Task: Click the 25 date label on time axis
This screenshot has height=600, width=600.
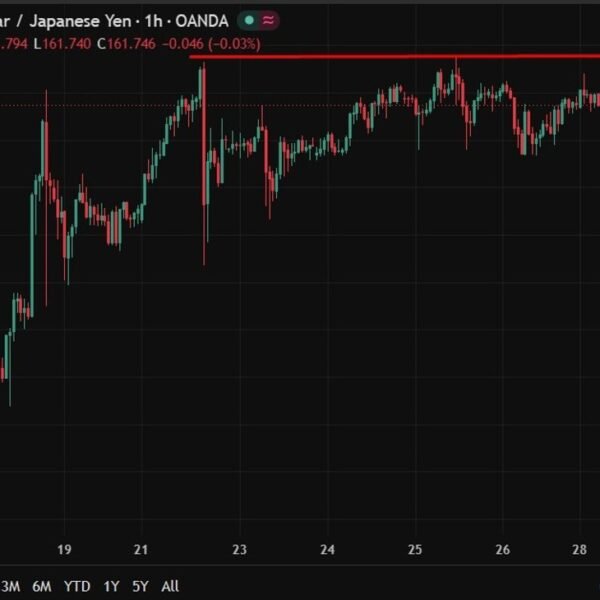Action: [x=415, y=549]
